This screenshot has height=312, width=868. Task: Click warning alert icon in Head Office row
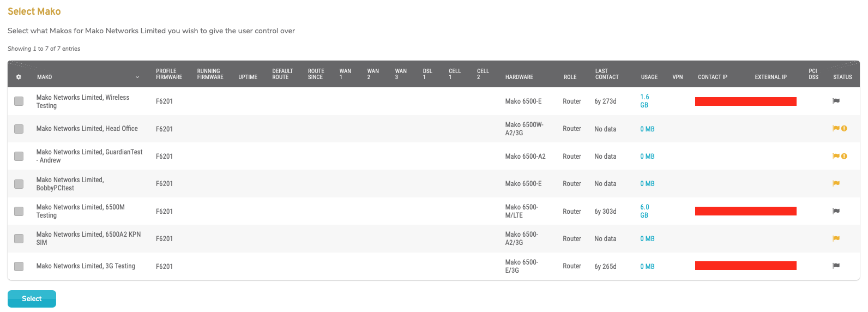(x=844, y=129)
